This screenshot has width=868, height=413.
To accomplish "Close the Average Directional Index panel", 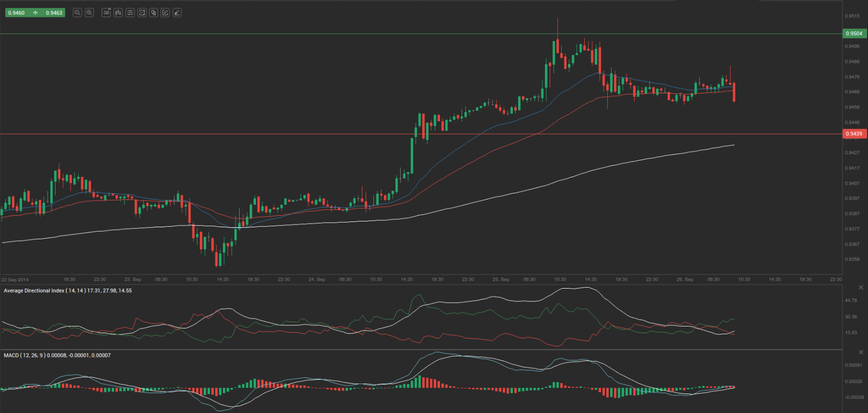I will coord(861,288).
